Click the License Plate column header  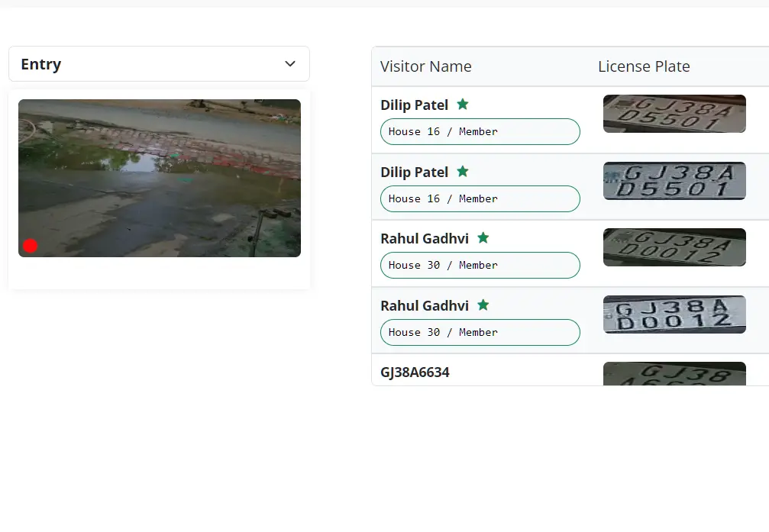[x=644, y=66]
